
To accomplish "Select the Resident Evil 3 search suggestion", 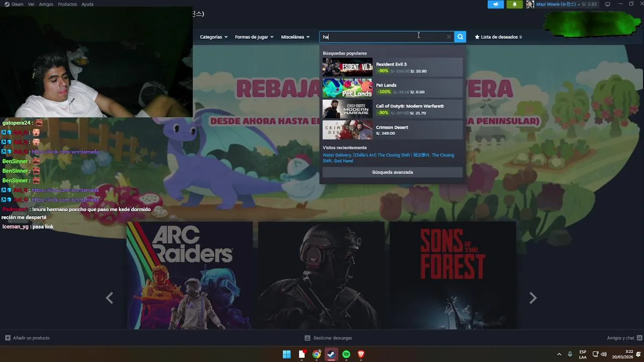I will (392, 67).
